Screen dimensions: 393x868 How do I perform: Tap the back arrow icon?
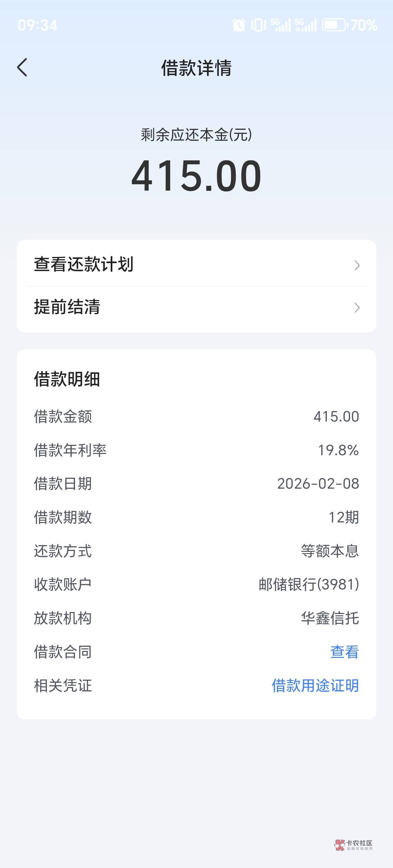pyautogui.click(x=22, y=67)
